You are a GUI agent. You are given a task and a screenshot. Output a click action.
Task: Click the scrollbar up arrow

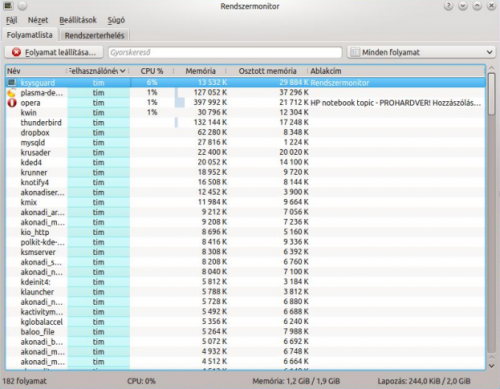click(491, 68)
